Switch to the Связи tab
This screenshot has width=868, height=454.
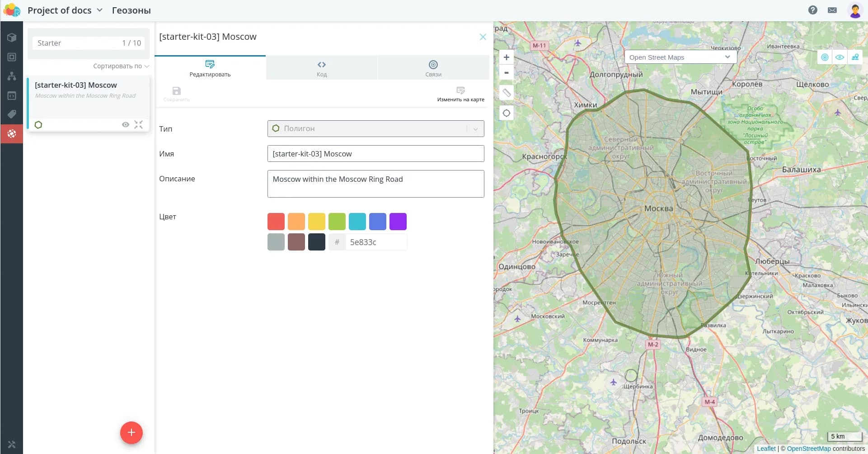click(x=433, y=68)
